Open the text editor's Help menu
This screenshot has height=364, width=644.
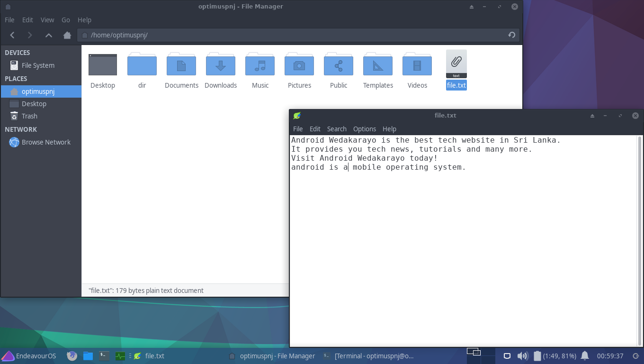click(389, 129)
